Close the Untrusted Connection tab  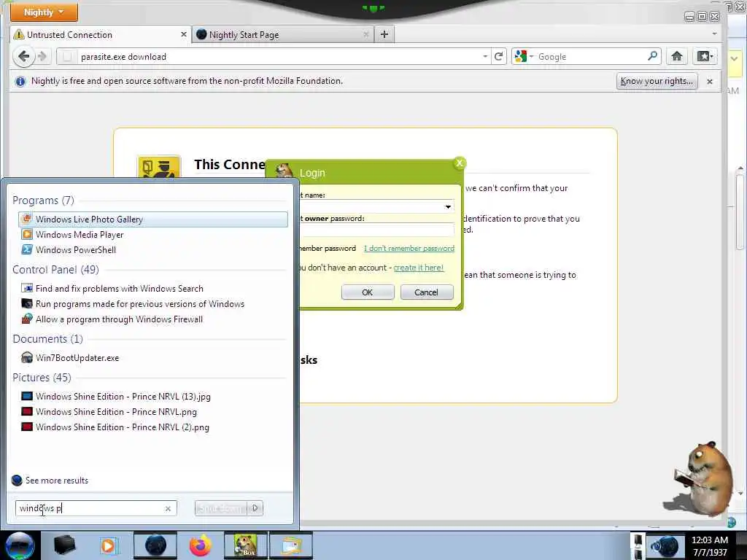pyautogui.click(x=183, y=35)
